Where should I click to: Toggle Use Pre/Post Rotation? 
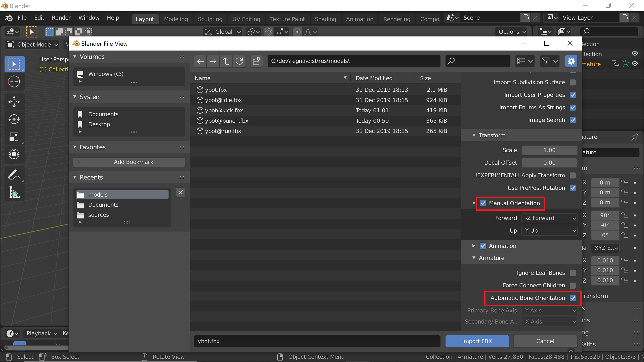(x=573, y=188)
